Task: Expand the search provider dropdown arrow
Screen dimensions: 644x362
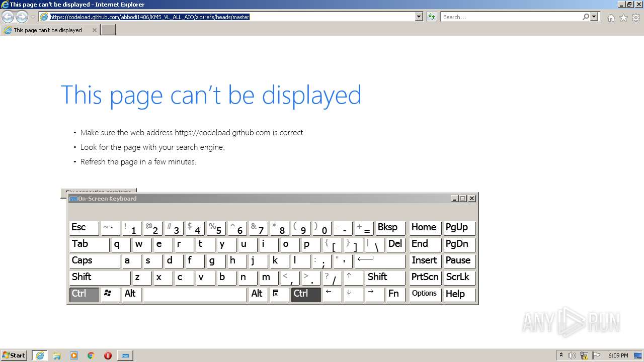Action: pyautogui.click(x=594, y=17)
